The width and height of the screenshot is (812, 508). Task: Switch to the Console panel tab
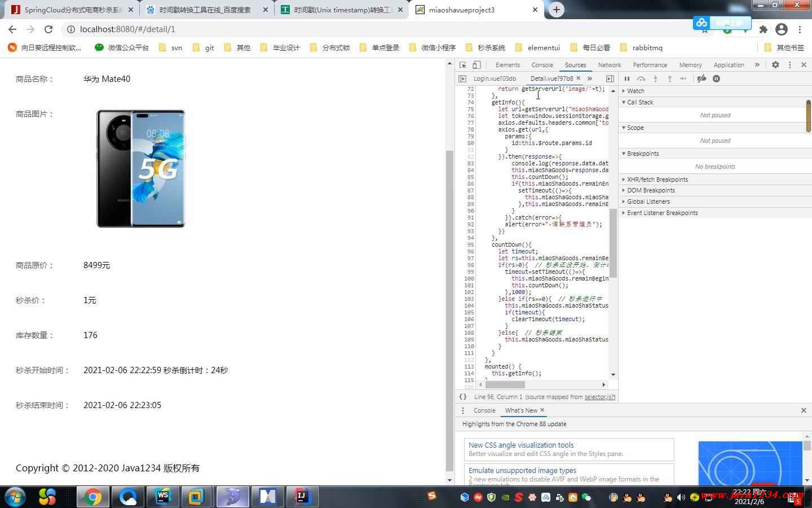tap(542, 65)
